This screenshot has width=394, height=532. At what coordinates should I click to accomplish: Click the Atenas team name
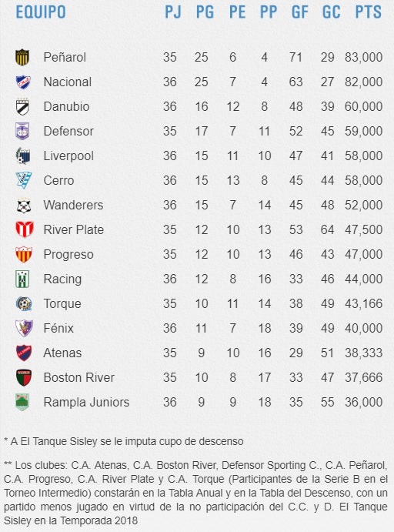pyautogui.click(x=62, y=353)
